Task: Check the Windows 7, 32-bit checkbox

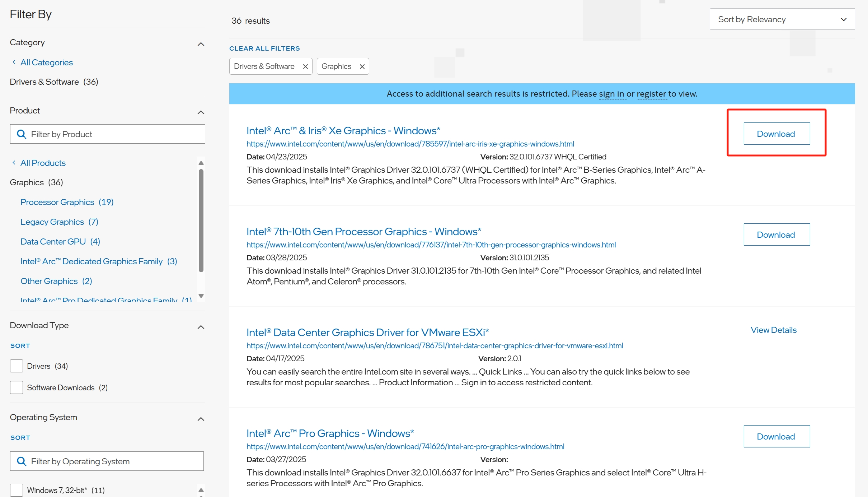Action: point(17,490)
